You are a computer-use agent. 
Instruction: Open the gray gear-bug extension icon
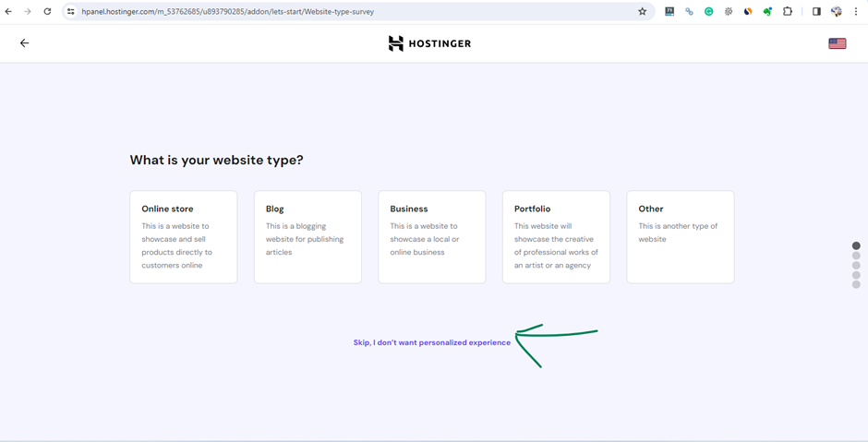[729, 11]
